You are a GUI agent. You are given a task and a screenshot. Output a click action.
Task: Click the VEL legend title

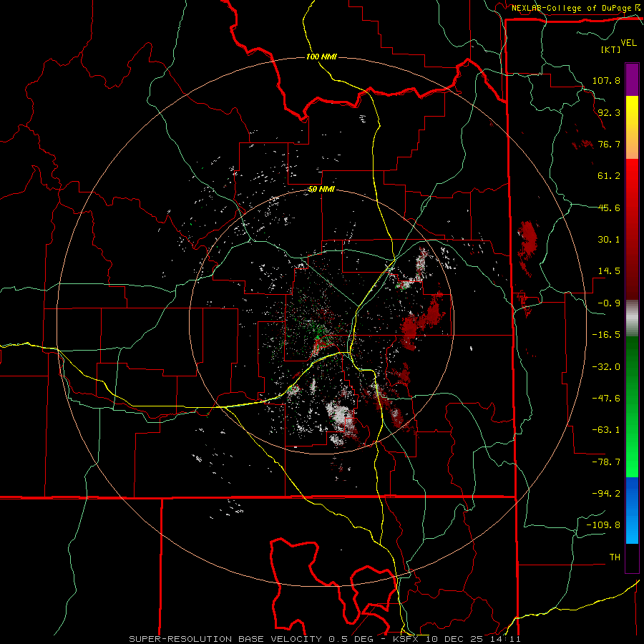pyautogui.click(x=628, y=43)
